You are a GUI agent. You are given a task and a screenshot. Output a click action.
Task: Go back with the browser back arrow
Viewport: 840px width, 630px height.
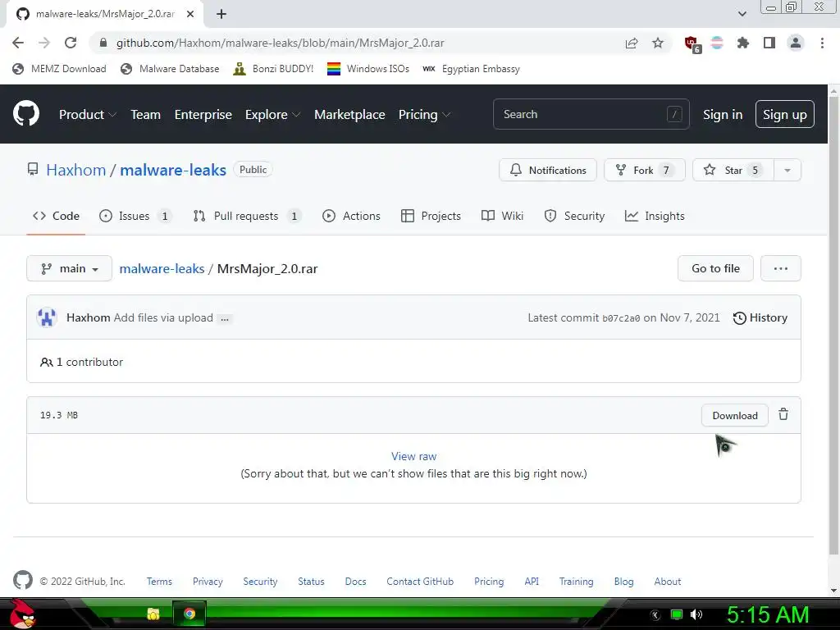[18, 43]
